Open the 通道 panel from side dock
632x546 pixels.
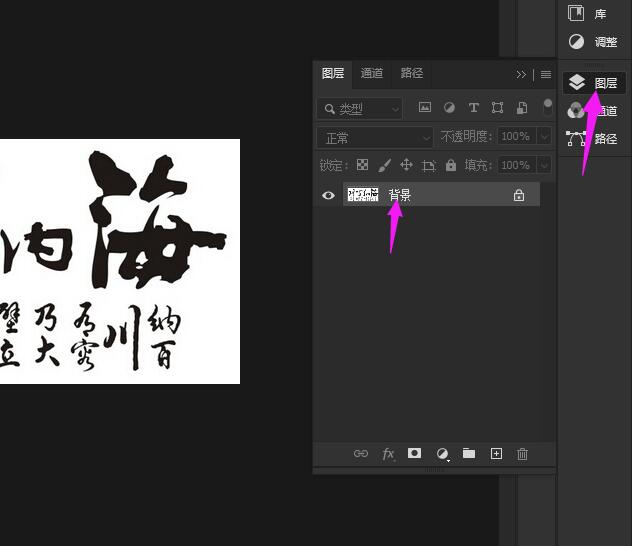594,111
